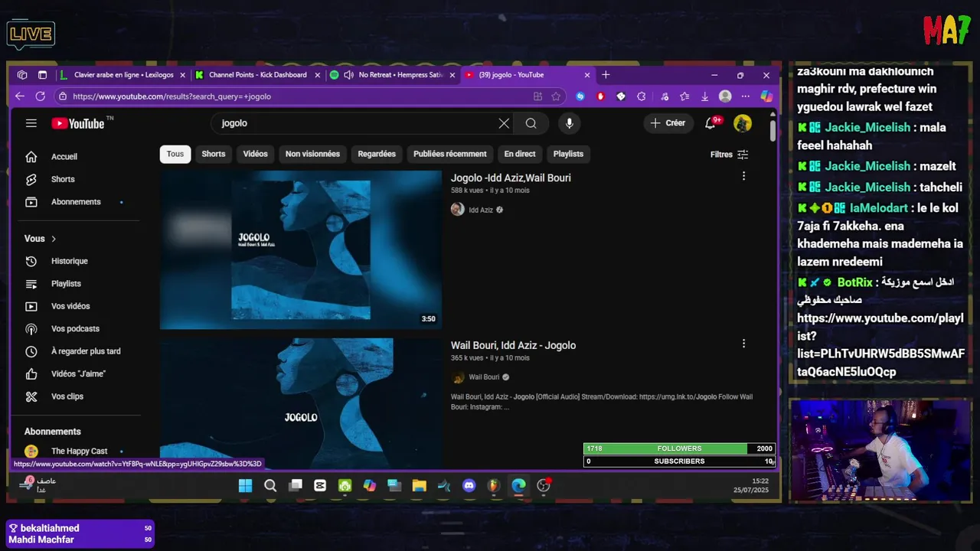Open browser extensions puzzle icon

pyautogui.click(x=641, y=96)
